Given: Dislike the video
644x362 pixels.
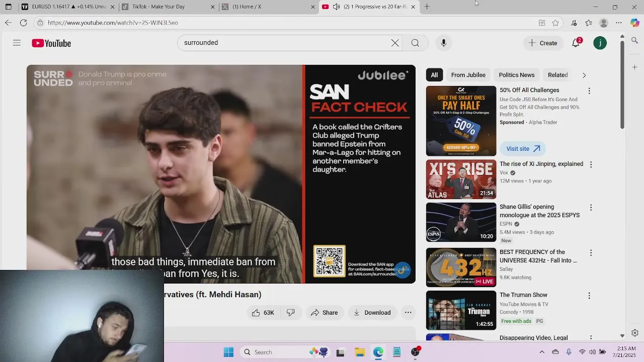Looking at the screenshot, I should pos(291,313).
